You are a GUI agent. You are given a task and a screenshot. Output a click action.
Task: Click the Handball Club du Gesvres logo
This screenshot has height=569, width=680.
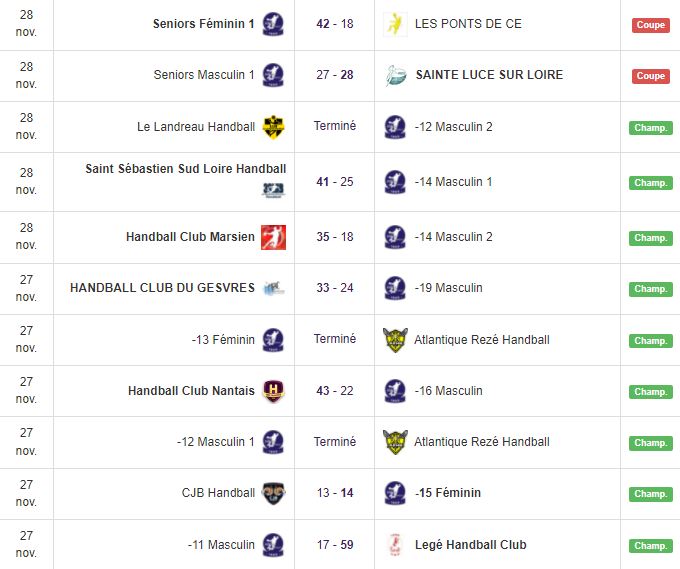(273, 288)
